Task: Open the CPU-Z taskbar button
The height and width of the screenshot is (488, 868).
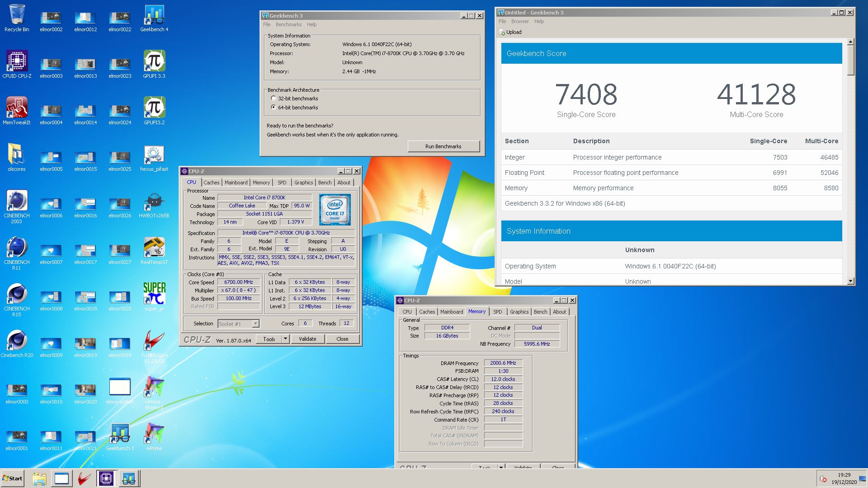Action: [x=106, y=479]
